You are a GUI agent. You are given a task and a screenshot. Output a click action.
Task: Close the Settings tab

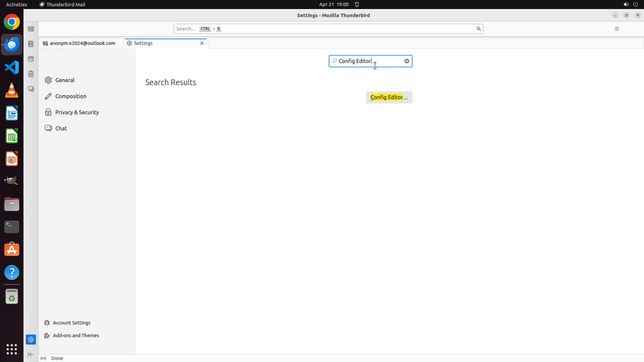pos(202,43)
